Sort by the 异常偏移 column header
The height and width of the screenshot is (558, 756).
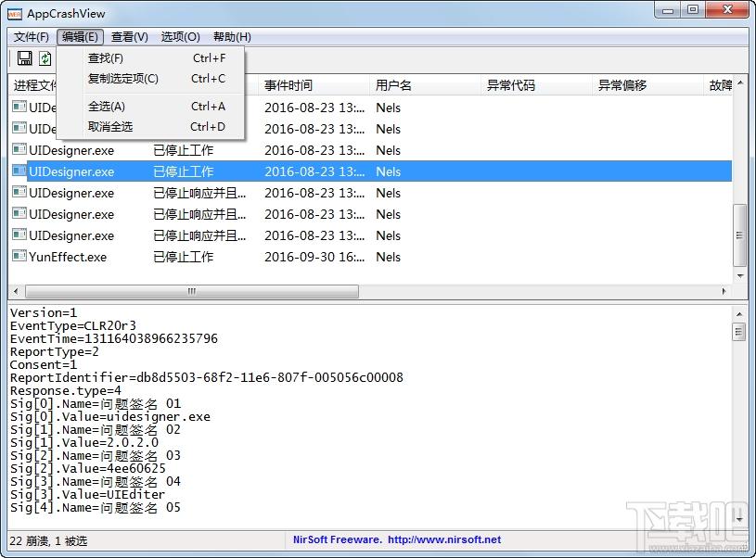click(648, 85)
